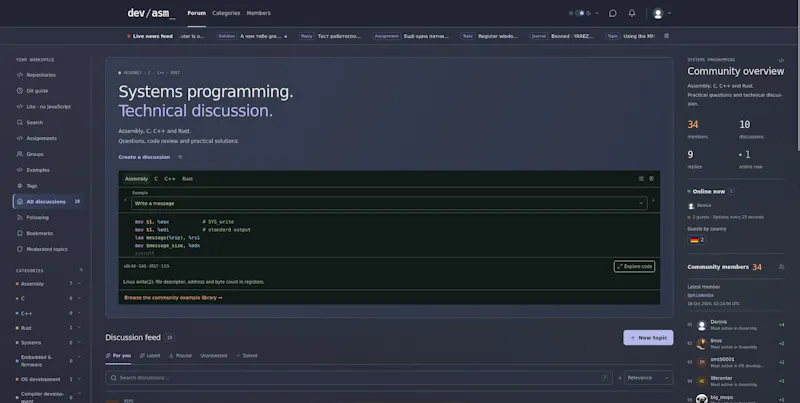Screen dimensions: 800x403
Task: Open 'Banned - YAREZ...' journal news item
Action: tap(562, 36)
